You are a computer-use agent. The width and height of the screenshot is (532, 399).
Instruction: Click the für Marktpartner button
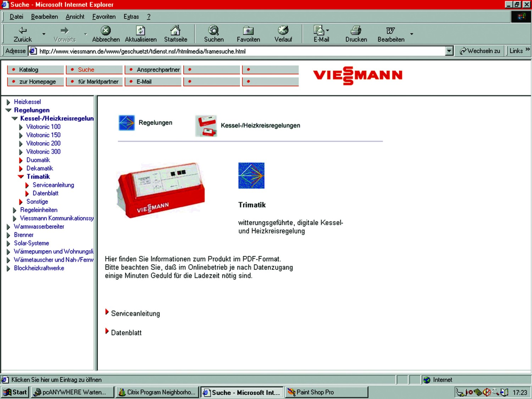[x=94, y=82]
